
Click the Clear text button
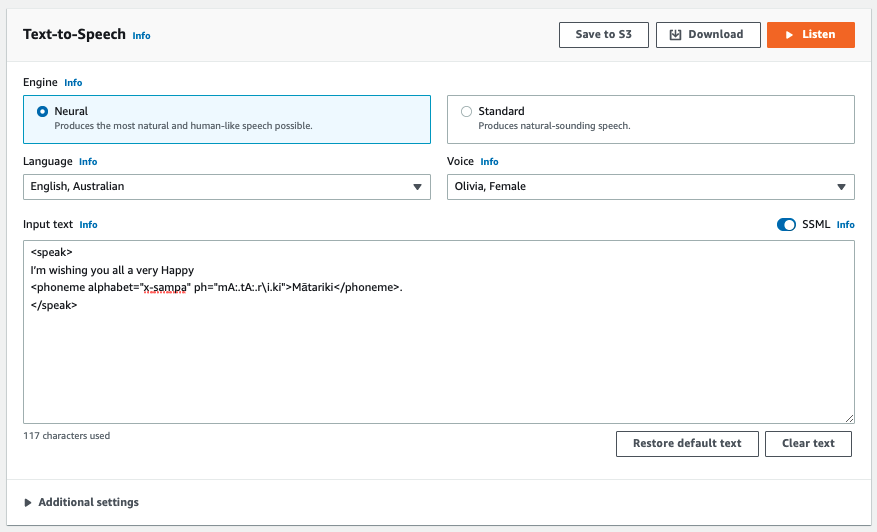click(x=808, y=443)
